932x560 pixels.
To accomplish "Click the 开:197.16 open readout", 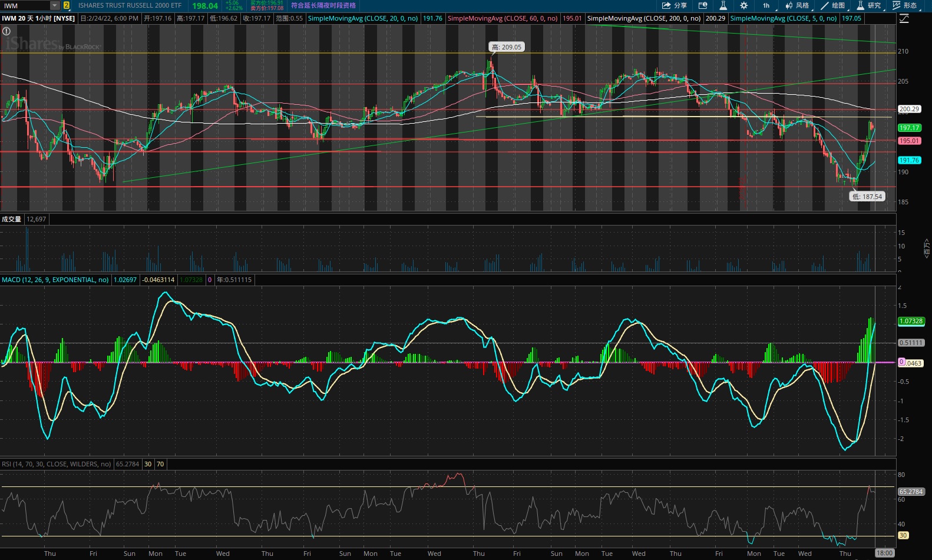I will [x=157, y=18].
